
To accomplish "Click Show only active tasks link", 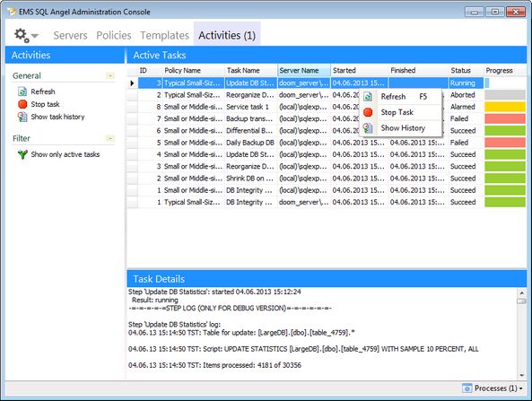I will (x=65, y=154).
